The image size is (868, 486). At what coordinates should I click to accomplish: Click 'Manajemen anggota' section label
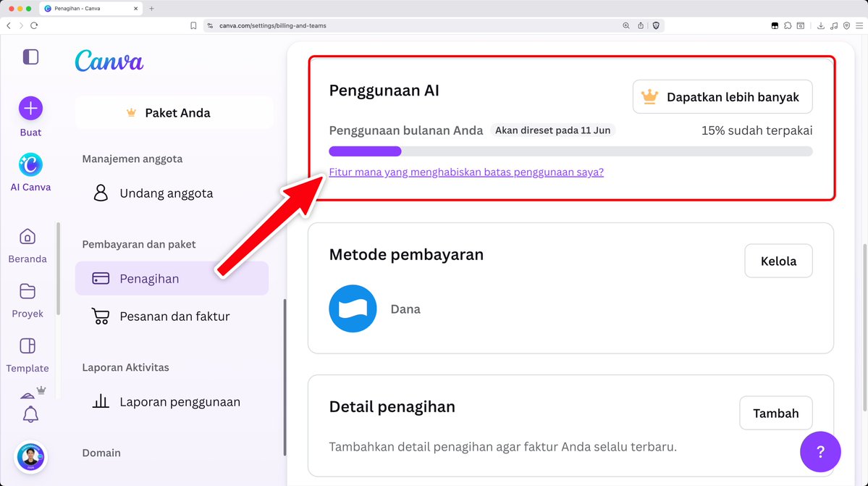coord(132,159)
